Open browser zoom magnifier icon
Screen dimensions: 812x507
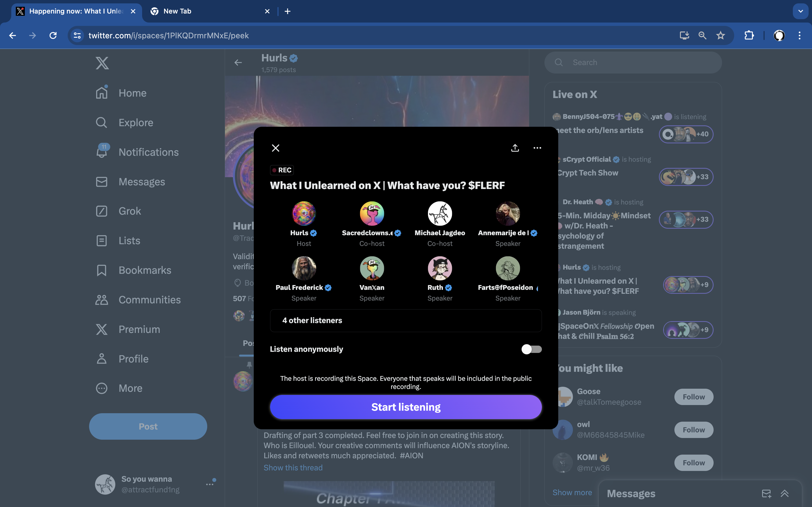(x=702, y=35)
